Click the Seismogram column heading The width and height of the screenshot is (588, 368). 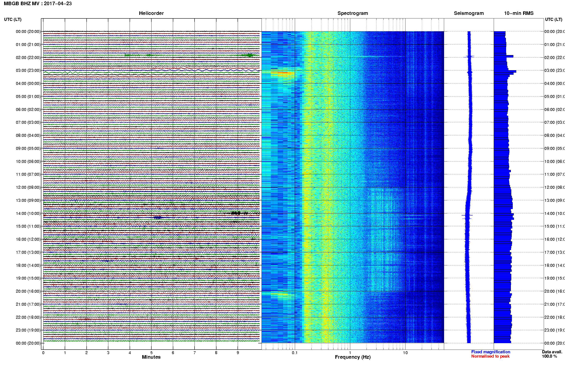point(469,13)
